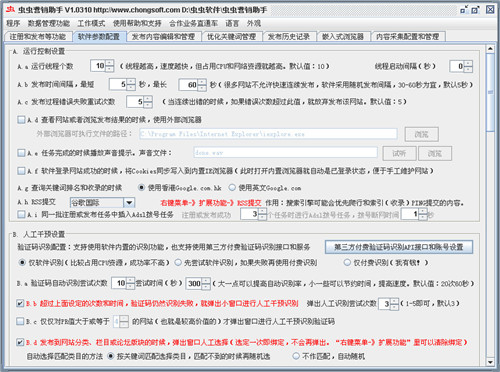Viewport: 500px width, 372px height.
Task: Click the 验证码自动识别尝试次数 spinner showing 10
Action: pyautogui.click(x=123, y=283)
